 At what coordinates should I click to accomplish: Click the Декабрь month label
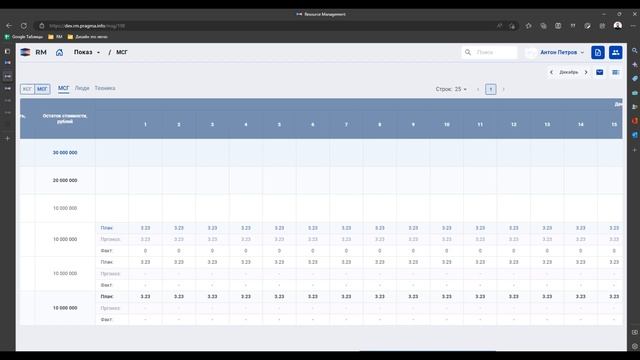point(569,72)
